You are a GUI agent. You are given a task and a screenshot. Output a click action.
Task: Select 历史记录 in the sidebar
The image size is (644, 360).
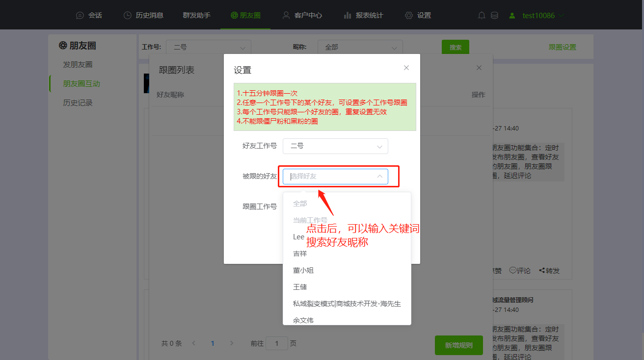(x=78, y=103)
